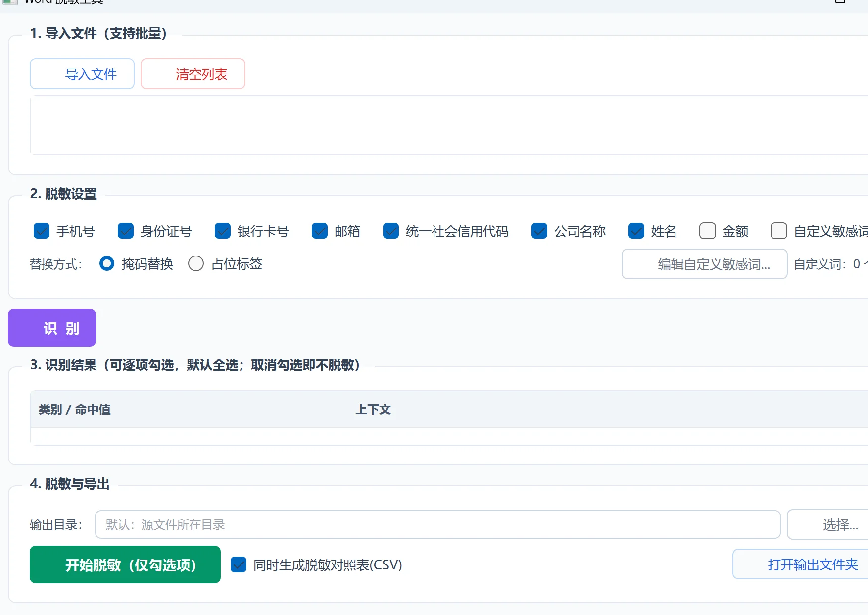Click 打开输出文件夹 button
Viewport: 868px width, 615px height.
pyautogui.click(x=800, y=564)
